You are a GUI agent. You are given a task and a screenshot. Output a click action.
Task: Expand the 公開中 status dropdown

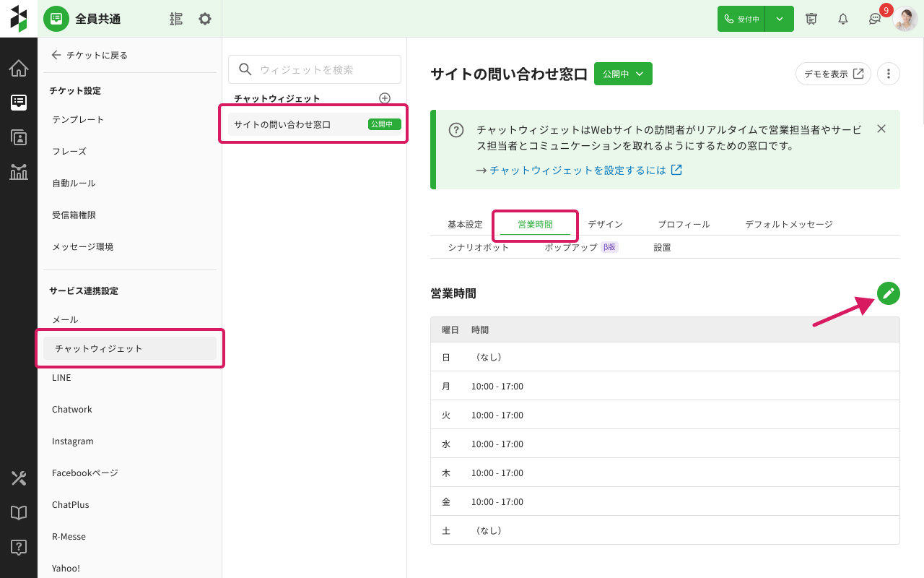coord(623,74)
